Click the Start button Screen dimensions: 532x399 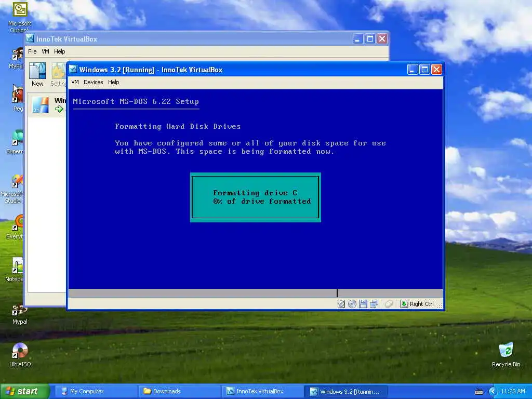click(24, 391)
